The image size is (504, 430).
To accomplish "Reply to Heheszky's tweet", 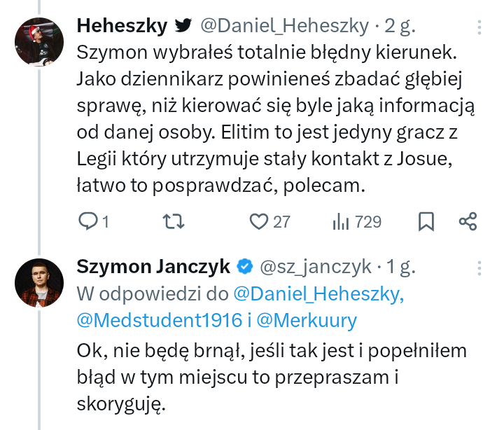I will click(x=88, y=222).
